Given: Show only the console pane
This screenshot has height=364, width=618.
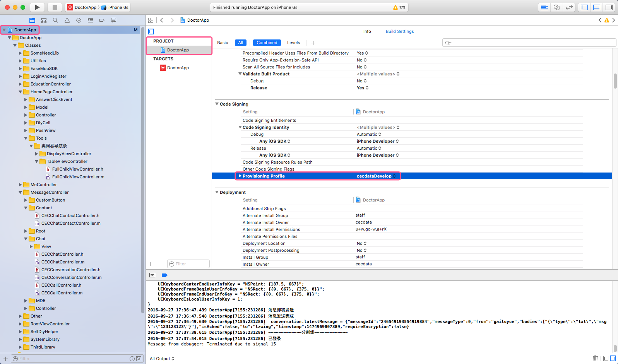Looking at the screenshot, I should pyautogui.click(x=613, y=359).
